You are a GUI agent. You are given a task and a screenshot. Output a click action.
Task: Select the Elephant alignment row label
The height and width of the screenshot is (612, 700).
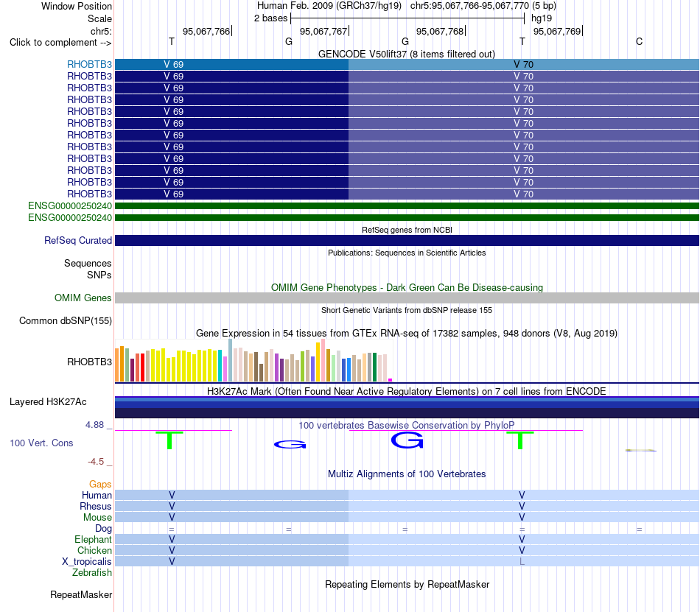point(93,539)
